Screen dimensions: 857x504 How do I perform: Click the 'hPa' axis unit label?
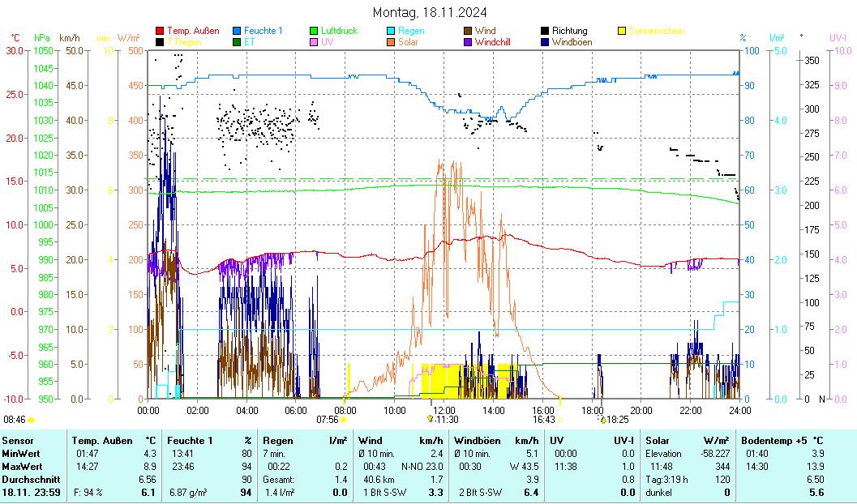[41, 38]
